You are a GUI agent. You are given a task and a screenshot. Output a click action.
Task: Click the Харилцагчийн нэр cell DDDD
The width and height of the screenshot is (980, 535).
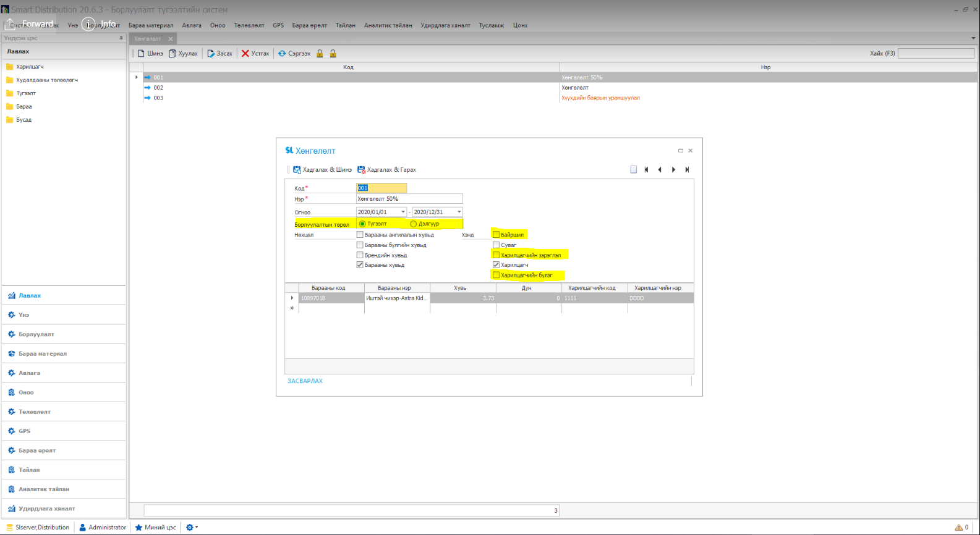(660, 298)
